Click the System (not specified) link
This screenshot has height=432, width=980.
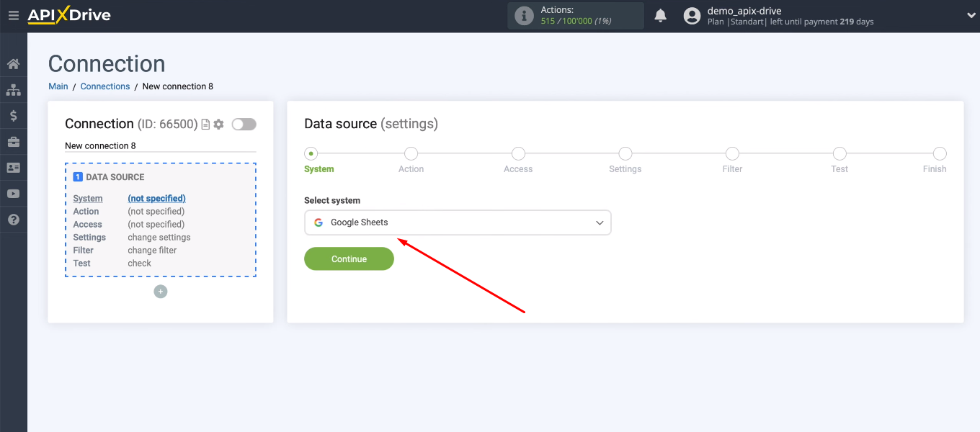click(156, 199)
